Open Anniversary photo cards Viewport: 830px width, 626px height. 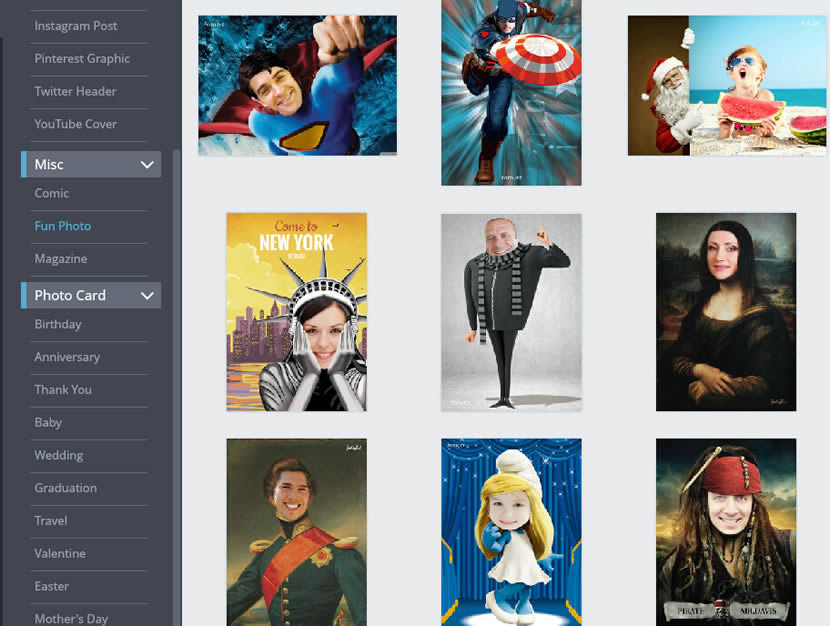pyautogui.click(x=67, y=357)
